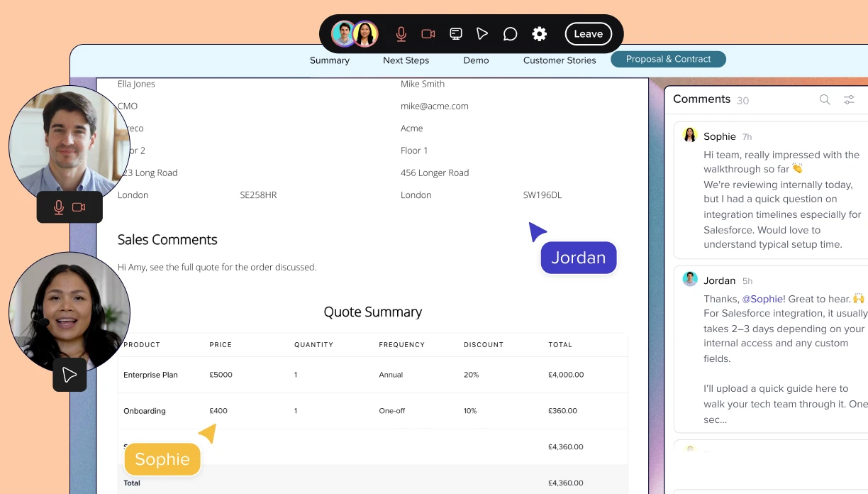Click the 10% discount cell
Screen dimensions: 868x494
(x=470, y=411)
